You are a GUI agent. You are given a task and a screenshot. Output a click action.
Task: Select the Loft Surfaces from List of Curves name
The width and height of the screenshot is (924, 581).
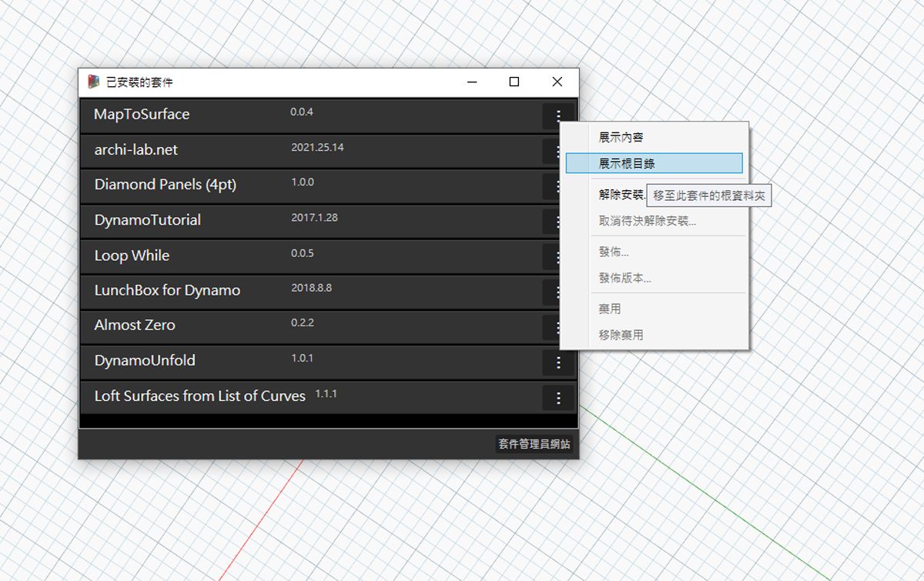click(x=200, y=396)
